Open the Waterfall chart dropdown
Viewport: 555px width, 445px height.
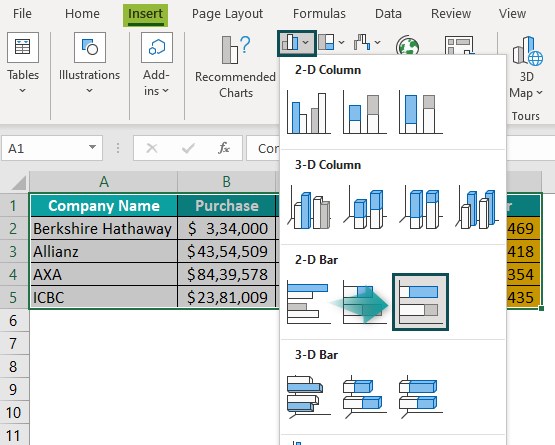[367, 42]
